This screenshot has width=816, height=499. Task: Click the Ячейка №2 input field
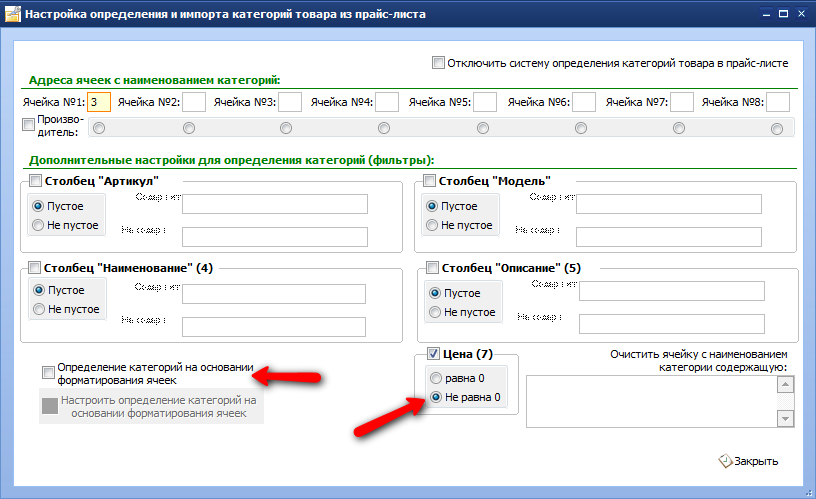click(x=194, y=102)
